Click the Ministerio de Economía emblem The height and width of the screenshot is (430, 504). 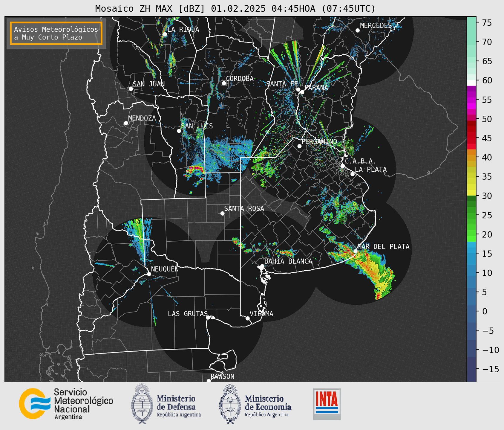(230, 403)
